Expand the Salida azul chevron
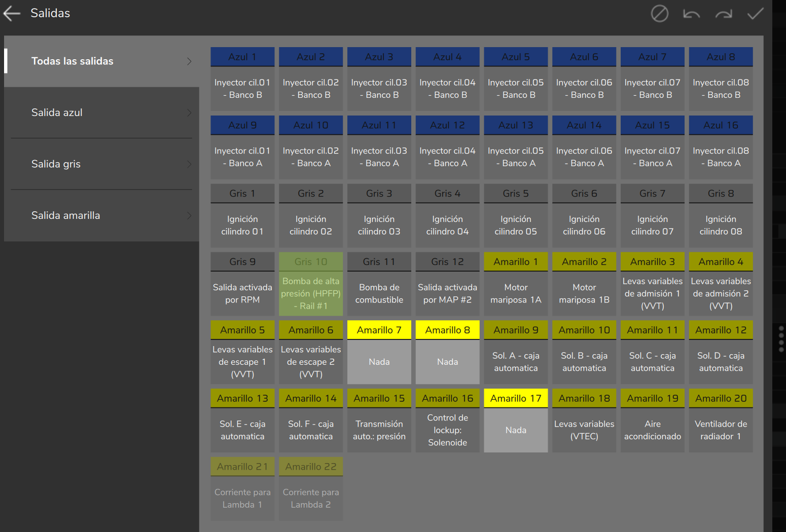Image resolution: width=786 pixels, height=532 pixels. [189, 112]
